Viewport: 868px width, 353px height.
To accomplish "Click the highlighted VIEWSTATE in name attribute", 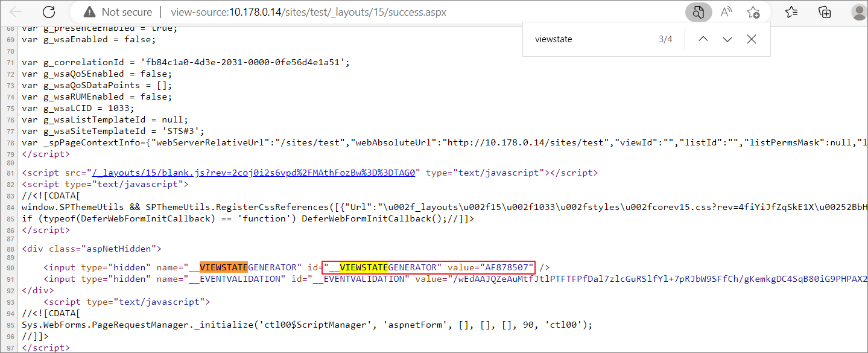I will coord(223,267).
